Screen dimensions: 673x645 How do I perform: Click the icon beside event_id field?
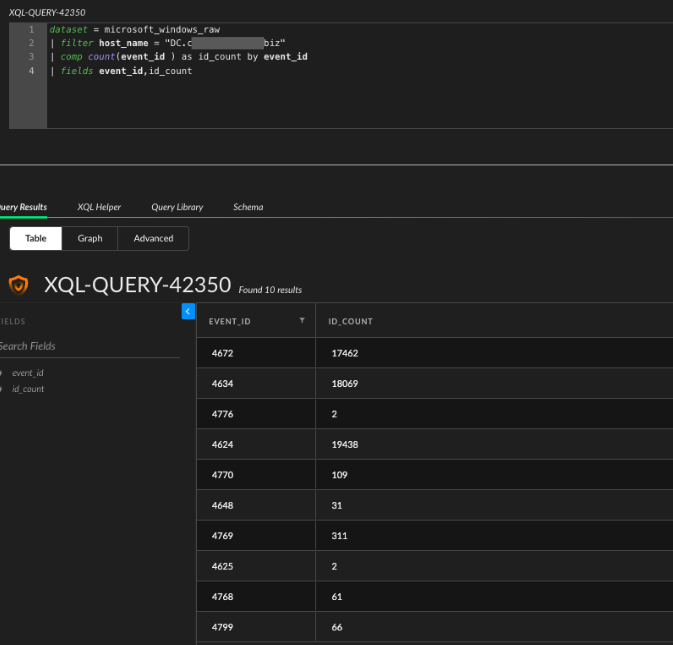(x=2, y=372)
